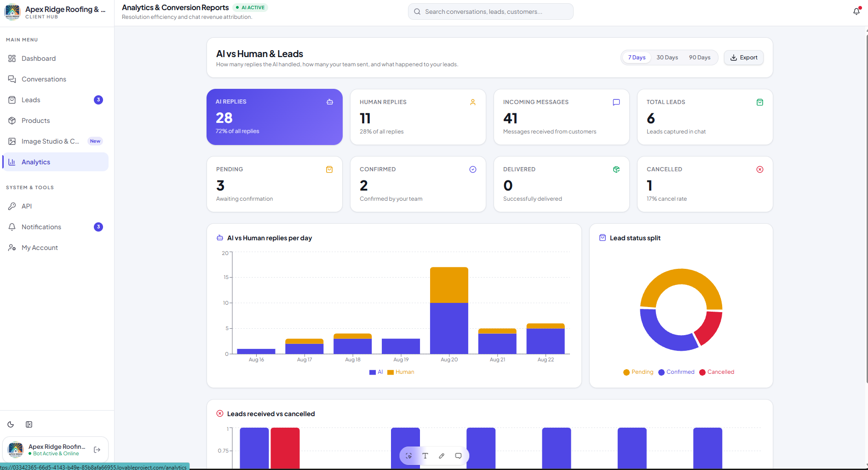
Task: Open Image Studio menu entry
Action: tap(55, 141)
